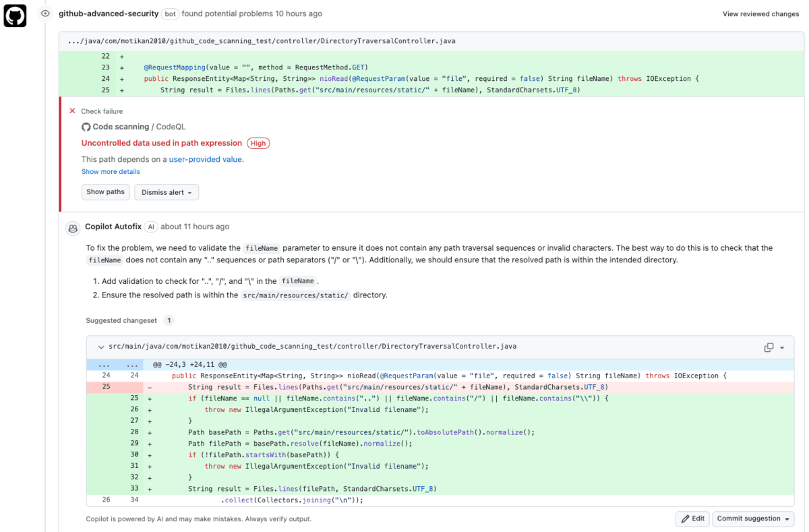
Task: Open the Dismiss alert dropdown
Action: coord(167,192)
